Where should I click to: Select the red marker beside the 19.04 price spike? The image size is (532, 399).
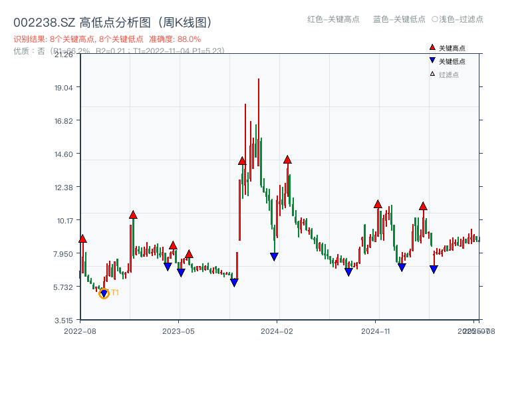pos(242,160)
